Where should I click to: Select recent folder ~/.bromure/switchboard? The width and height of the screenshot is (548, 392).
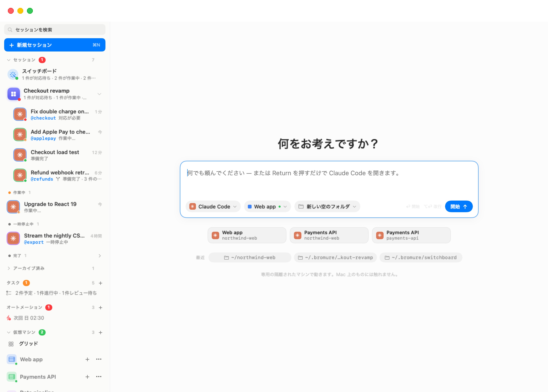tap(421, 257)
